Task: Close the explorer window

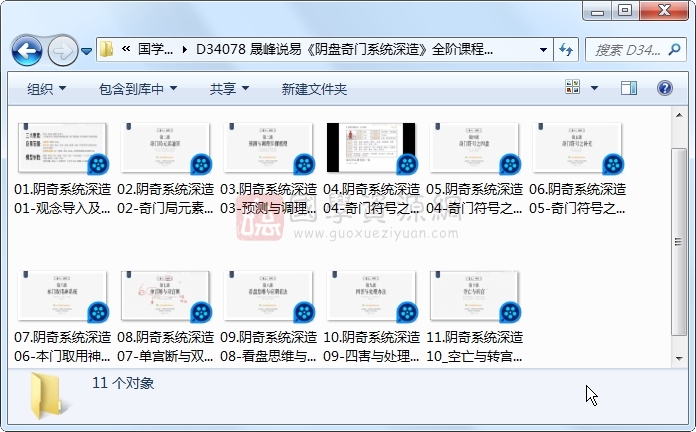Action: point(664,11)
